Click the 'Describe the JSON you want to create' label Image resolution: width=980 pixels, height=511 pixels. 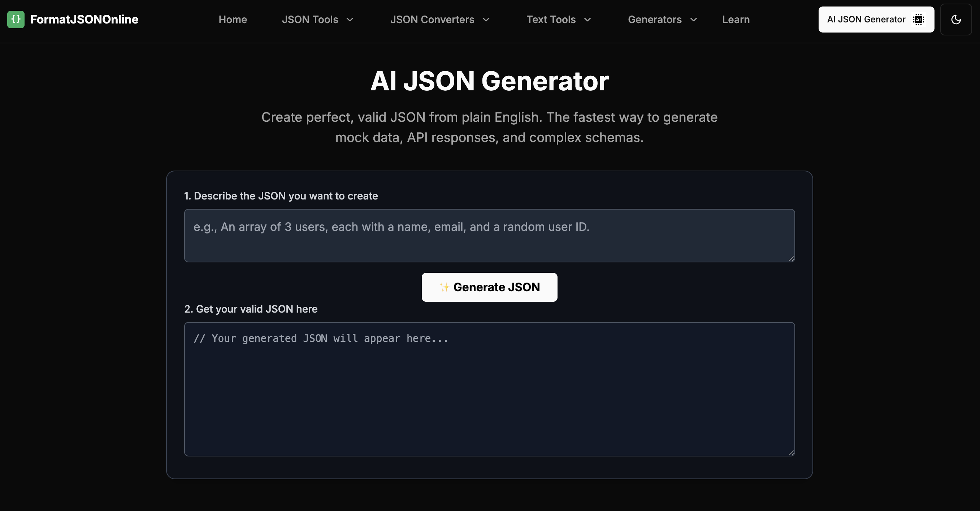coord(281,196)
